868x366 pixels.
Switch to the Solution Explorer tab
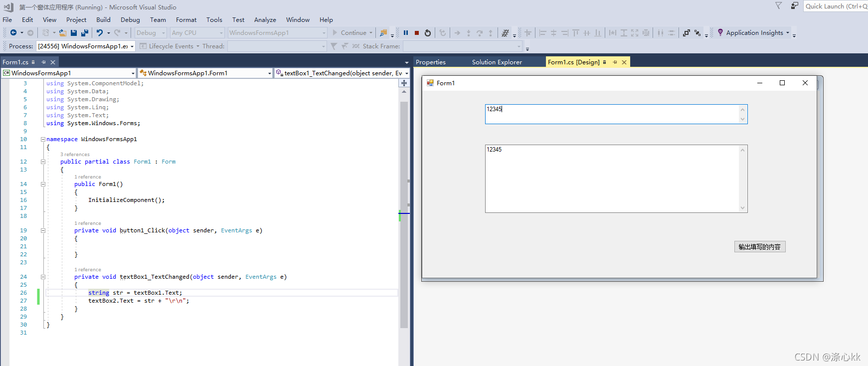pyautogui.click(x=497, y=62)
